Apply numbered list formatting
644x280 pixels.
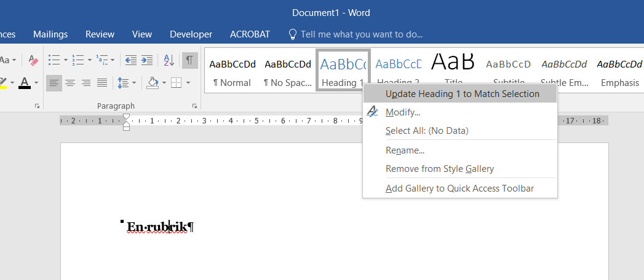click(78, 60)
